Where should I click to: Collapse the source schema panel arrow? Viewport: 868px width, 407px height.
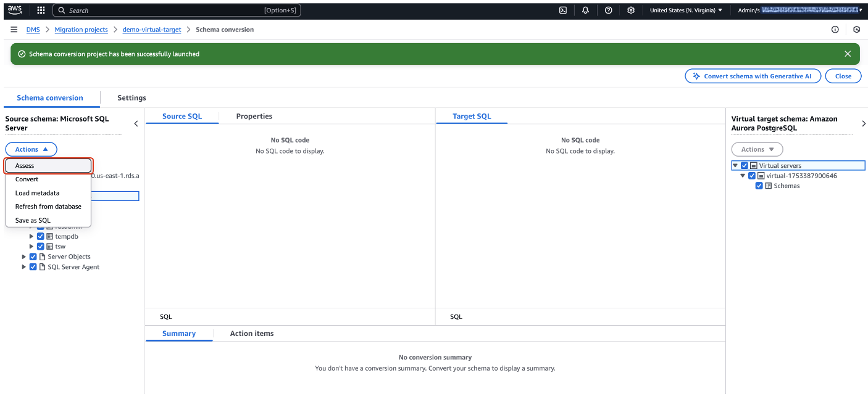pyautogui.click(x=136, y=123)
